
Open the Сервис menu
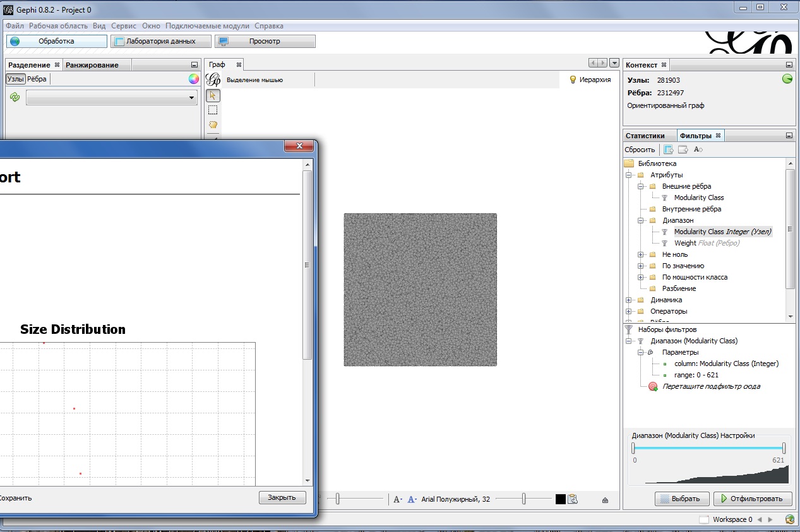(x=124, y=26)
